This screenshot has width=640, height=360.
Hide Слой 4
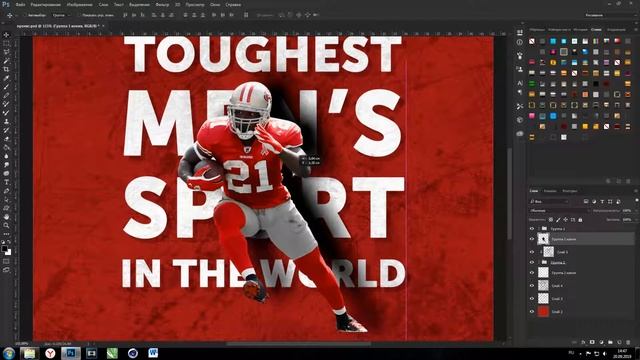pyautogui.click(x=532, y=285)
